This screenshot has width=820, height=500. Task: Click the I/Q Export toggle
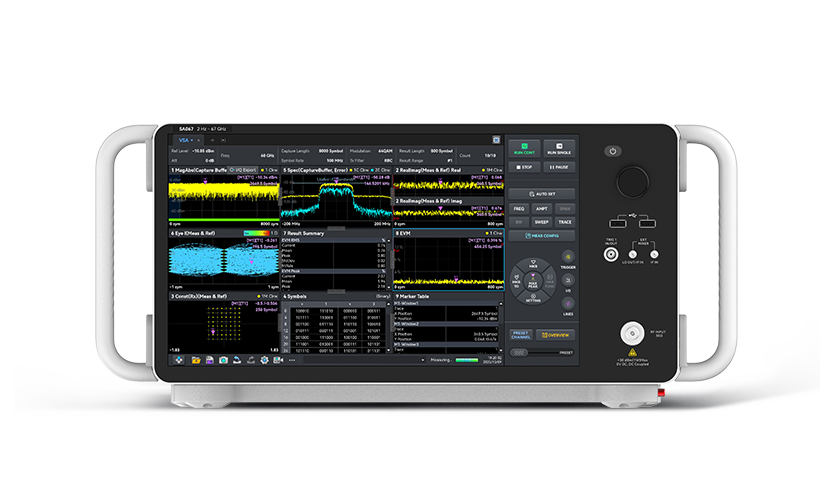click(x=242, y=170)
